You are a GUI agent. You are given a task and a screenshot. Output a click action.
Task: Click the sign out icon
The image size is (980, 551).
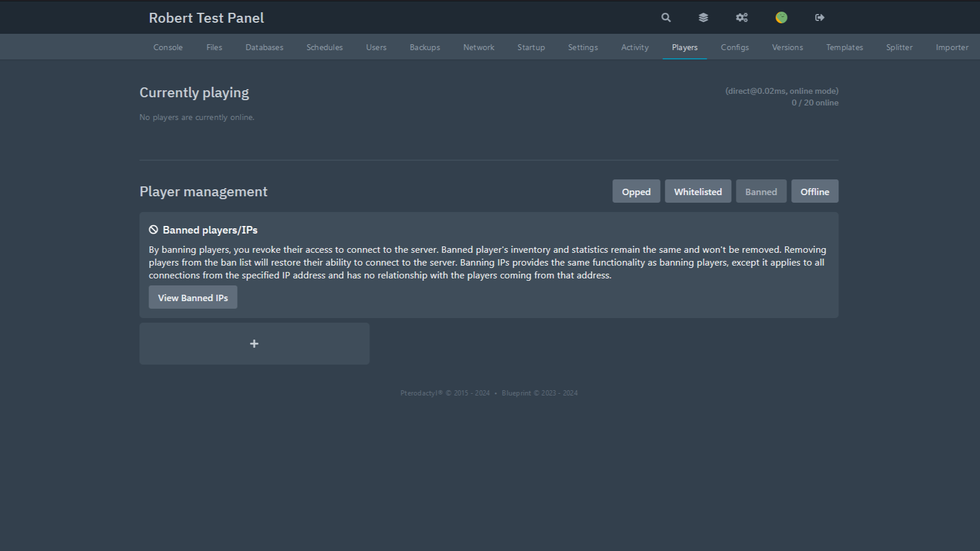coord(820,17)
